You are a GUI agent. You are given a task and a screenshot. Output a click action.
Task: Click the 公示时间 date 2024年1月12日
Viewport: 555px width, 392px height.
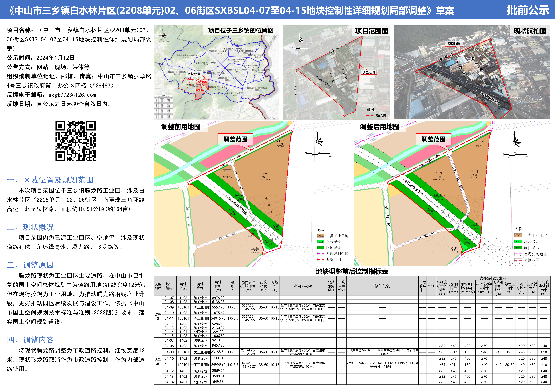pyautogui.click(x=56, y=58)
